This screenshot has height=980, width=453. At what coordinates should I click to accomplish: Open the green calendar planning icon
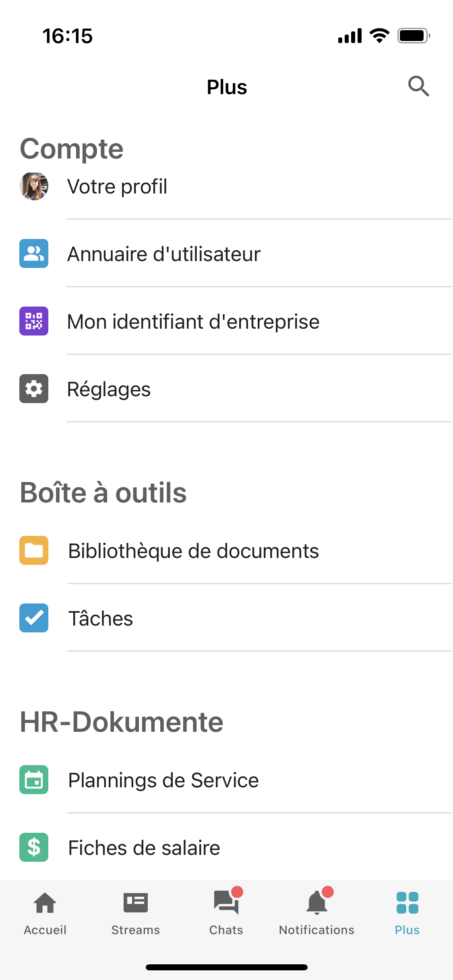[x=34, y=780]
